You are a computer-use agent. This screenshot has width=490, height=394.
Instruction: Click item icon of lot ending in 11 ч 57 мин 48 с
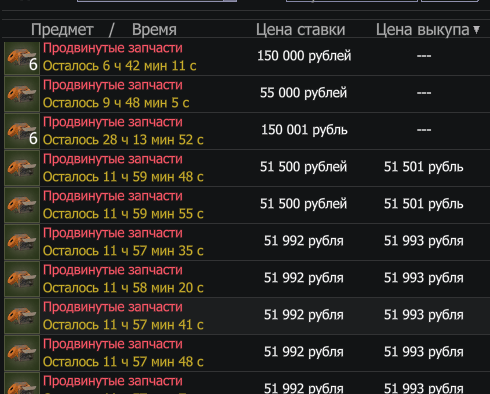click(22, 354)
